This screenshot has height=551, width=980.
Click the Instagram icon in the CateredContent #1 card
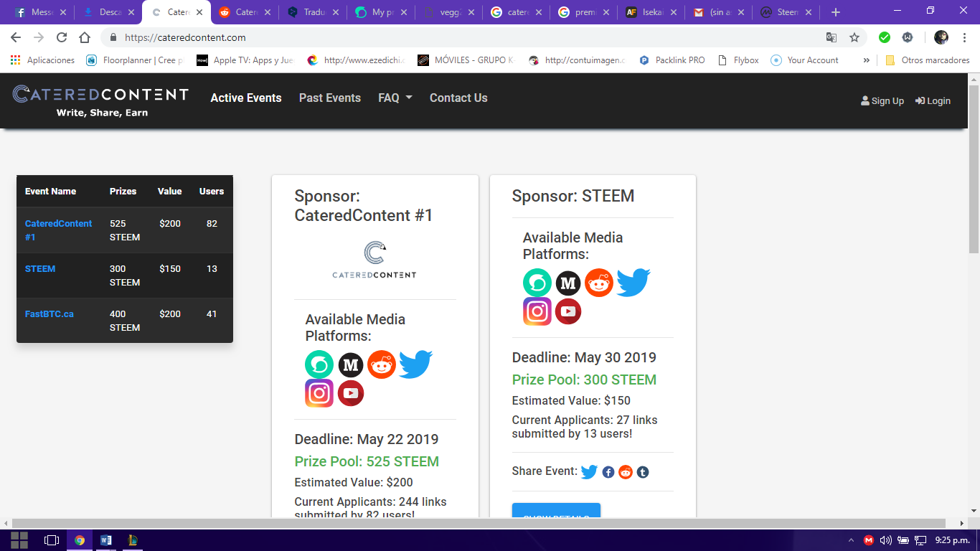pos(319,393)
